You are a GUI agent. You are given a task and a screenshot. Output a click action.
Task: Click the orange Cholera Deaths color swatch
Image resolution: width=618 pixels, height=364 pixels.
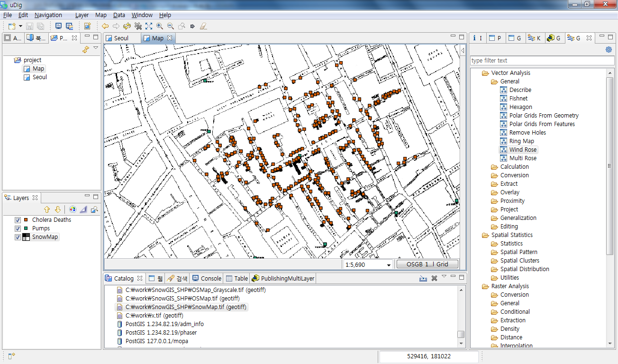click(27, 220)
